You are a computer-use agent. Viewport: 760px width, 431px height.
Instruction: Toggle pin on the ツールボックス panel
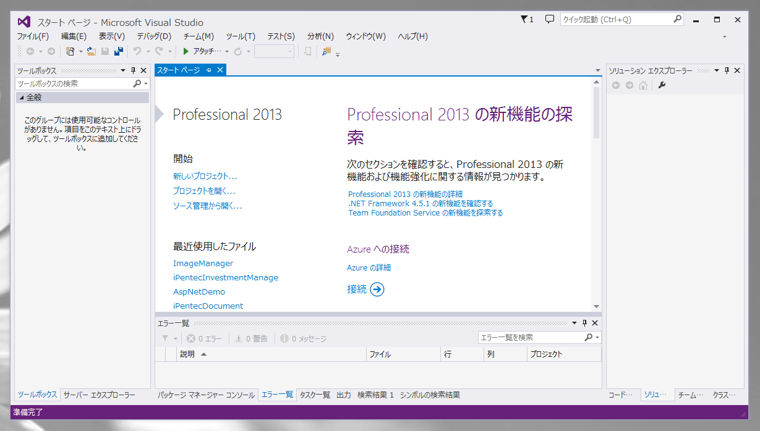coord(133,70)
